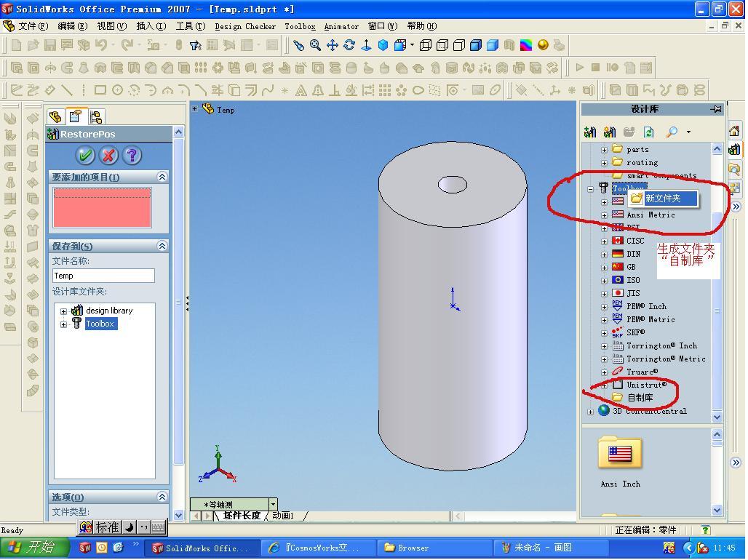Open the 编辑(E) menu
748x560 pixels.
click(73, 26)
